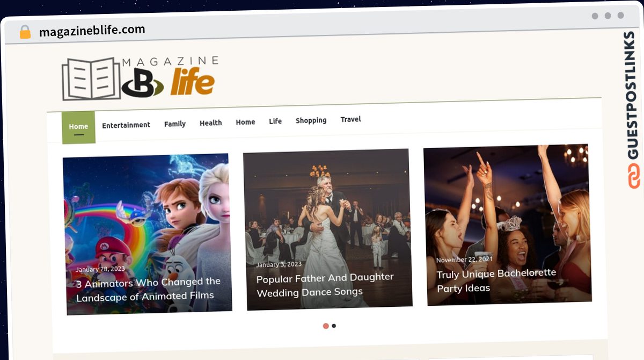Click the January 3, 2023 date

(x=279, y=264)
